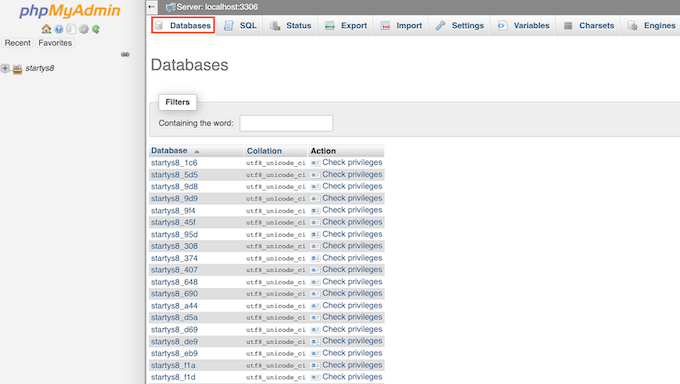The image size is (680, 384).
Task: Click privileges icon in startys8_eb9 row
Action: click(x=315, y=354)
